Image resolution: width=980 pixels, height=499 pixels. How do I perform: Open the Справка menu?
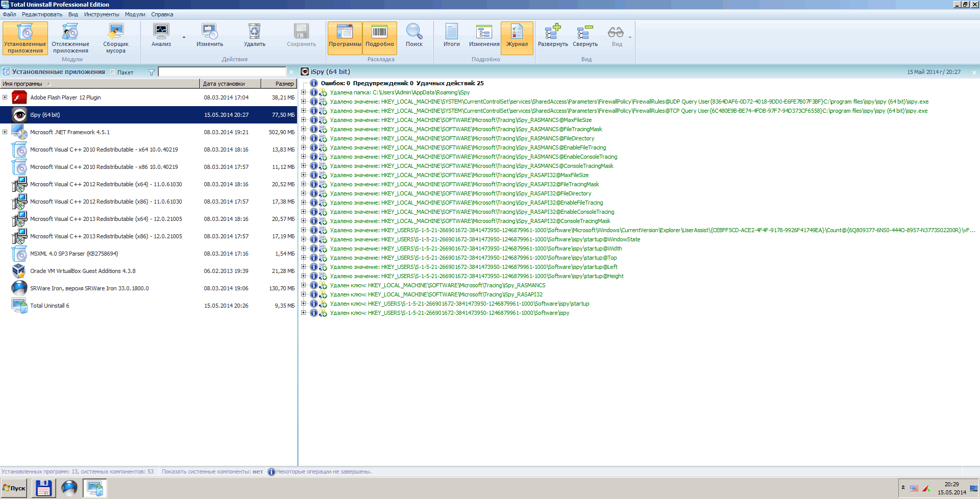tap(162, 14)
